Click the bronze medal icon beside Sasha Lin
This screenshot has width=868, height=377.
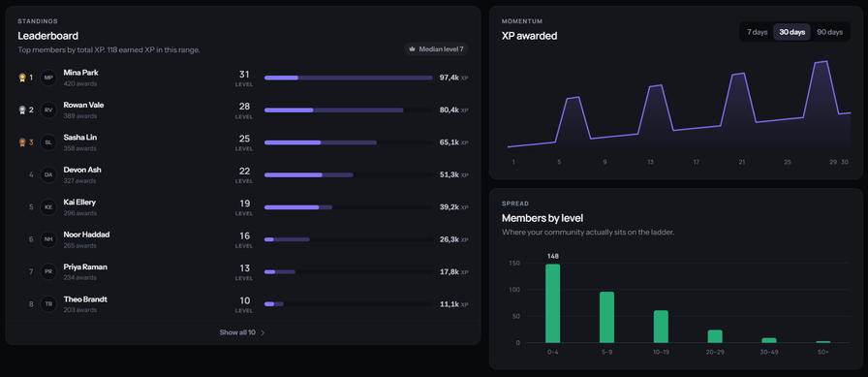22,142
